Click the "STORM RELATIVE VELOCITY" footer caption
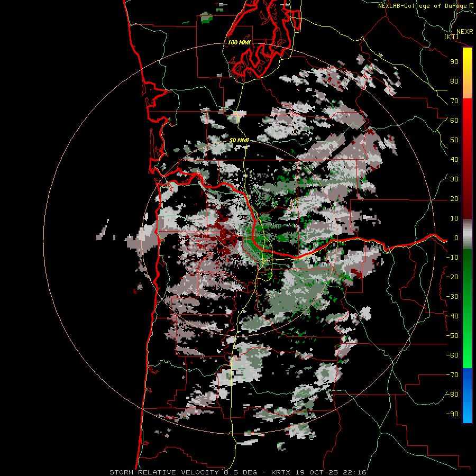This screenshot has height=476, width=476. tap(164, 472)
